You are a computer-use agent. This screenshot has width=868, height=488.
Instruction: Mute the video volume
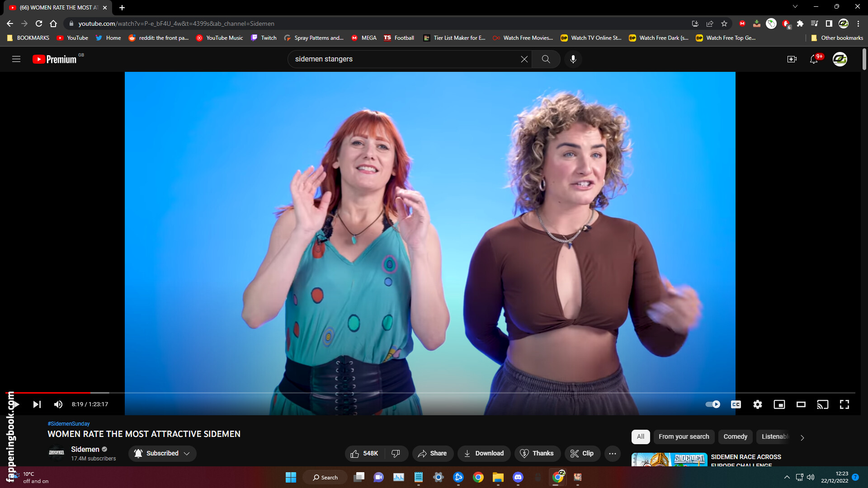click(58, 404)
